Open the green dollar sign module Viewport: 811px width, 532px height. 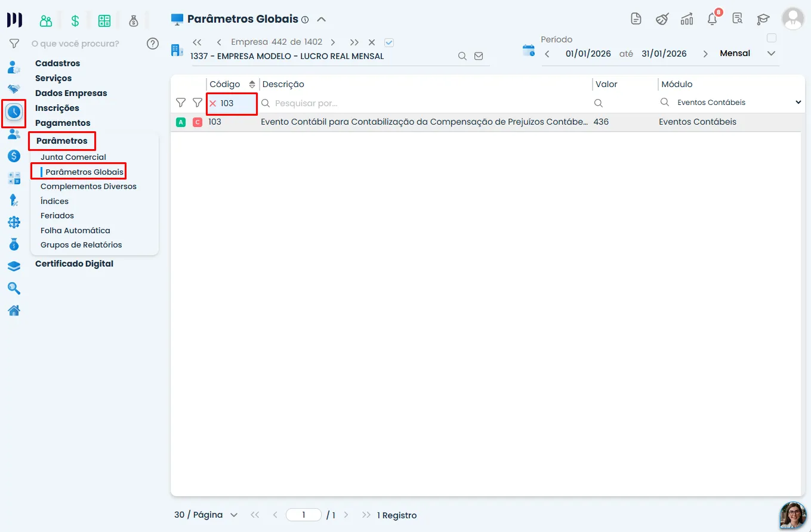click(x=75, y=21)
